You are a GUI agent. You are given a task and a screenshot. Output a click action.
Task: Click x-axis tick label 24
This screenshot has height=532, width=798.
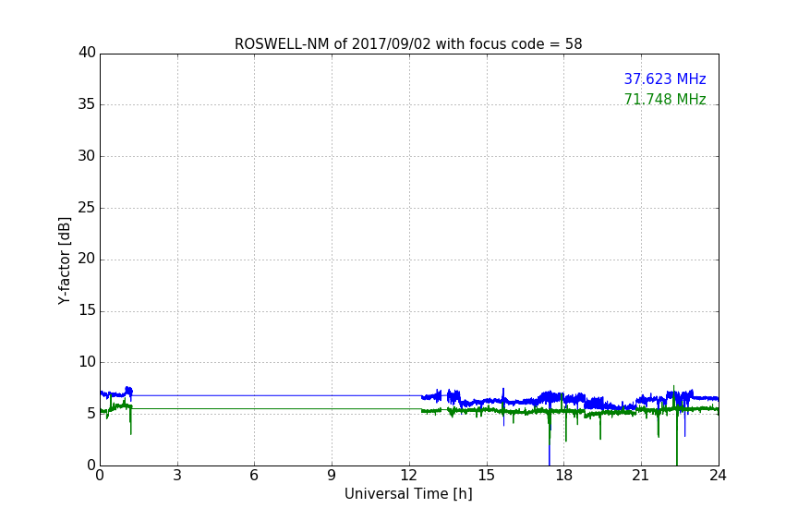718,476
